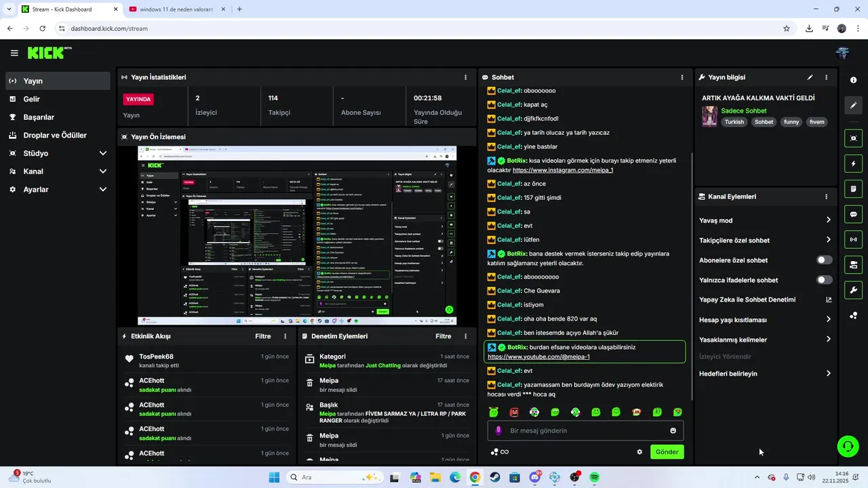The height and width of the screenshot is (488, 868).
Task: Open the green headset support button
Action: (848, 446)
